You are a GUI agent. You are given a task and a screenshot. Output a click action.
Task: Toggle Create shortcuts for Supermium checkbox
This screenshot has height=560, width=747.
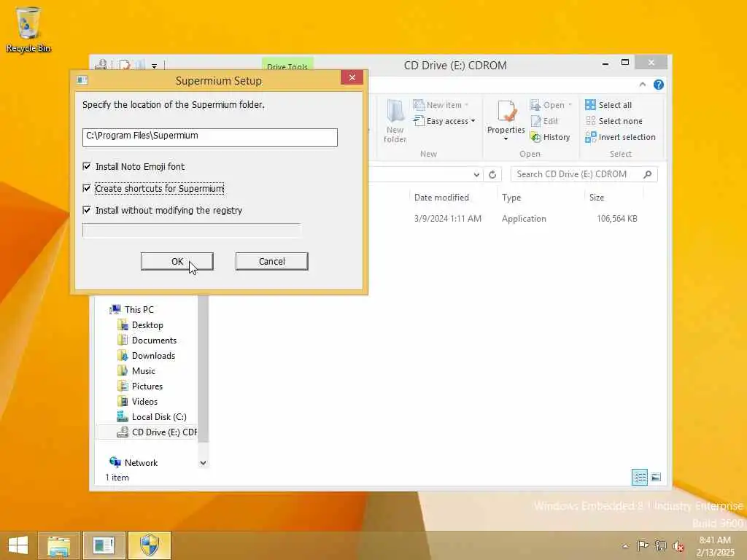[x=87, y=188]
